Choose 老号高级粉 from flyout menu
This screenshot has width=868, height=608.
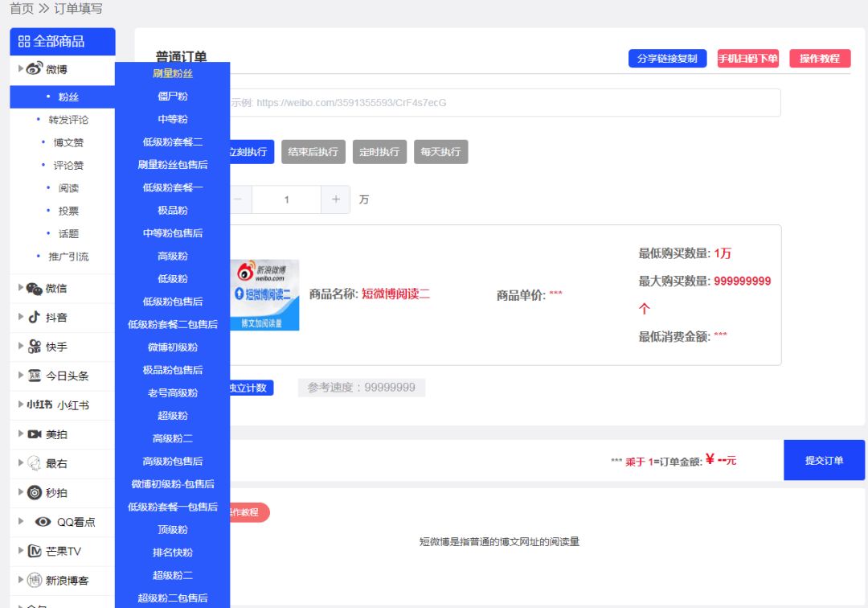(173, 392)
